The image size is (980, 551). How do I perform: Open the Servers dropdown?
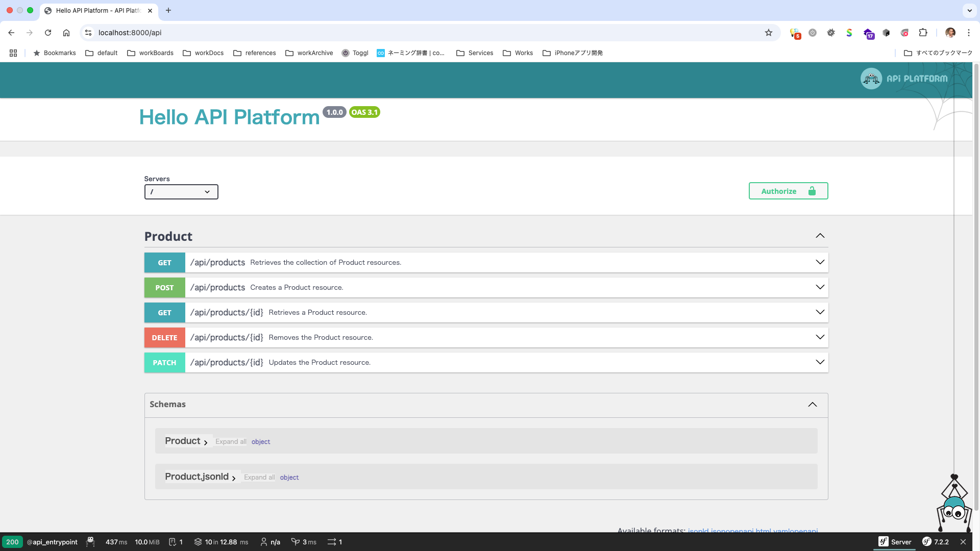click(x=181, y=192)
